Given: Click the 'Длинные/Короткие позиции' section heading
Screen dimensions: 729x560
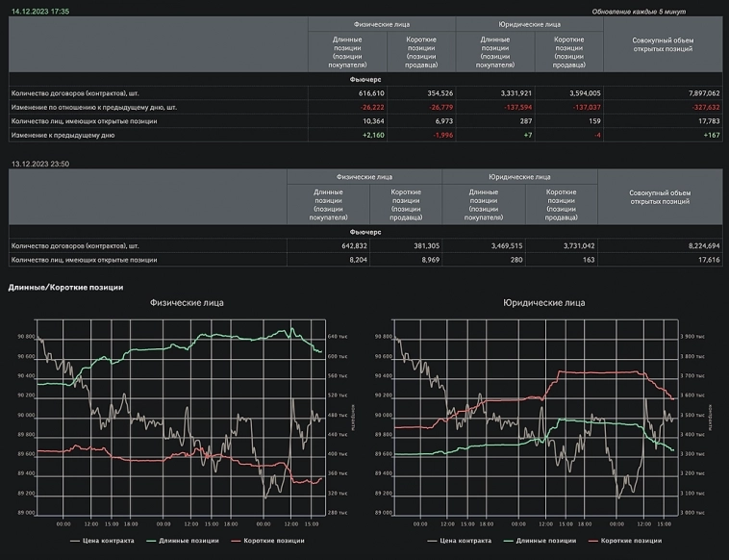Looking at the screenshot, I should tap(65, 287).
